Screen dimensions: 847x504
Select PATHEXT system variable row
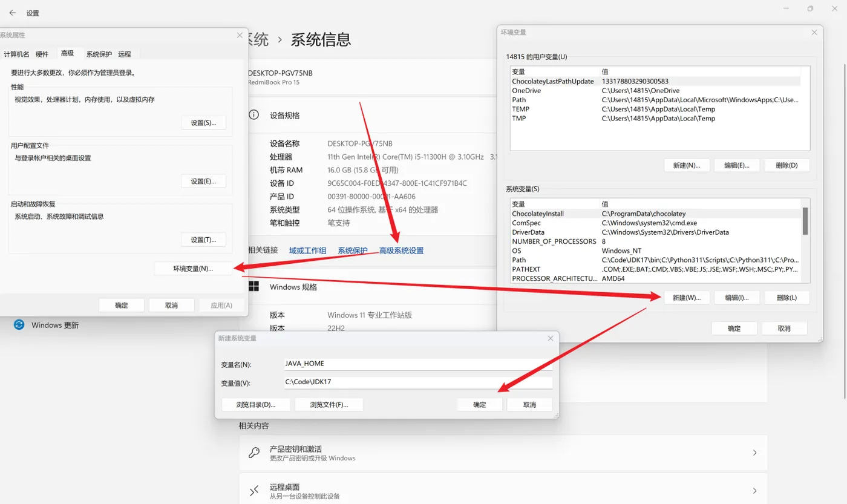[x=656, y=269]
